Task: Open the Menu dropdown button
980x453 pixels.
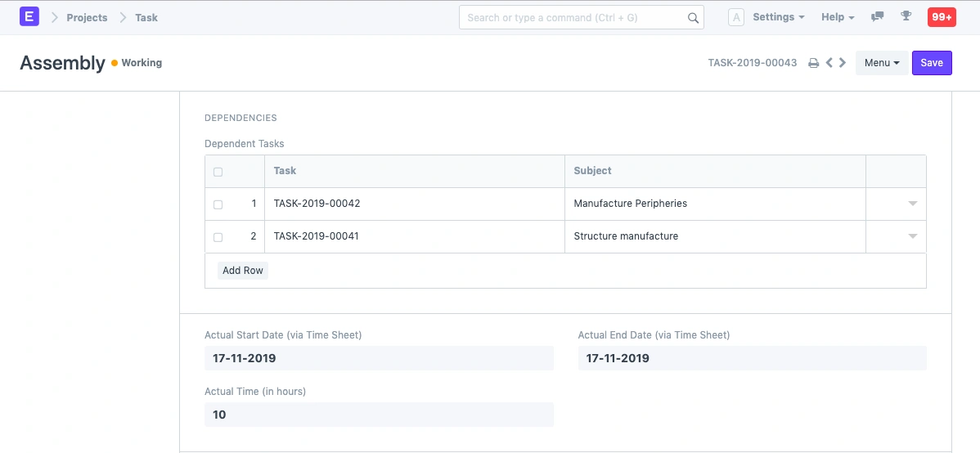Action: click(881, 63)
